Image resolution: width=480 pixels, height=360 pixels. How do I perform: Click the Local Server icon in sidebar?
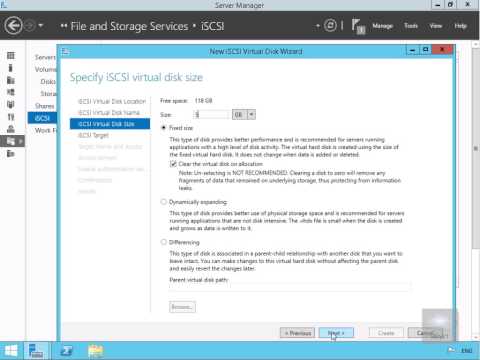tap(11, 68)
